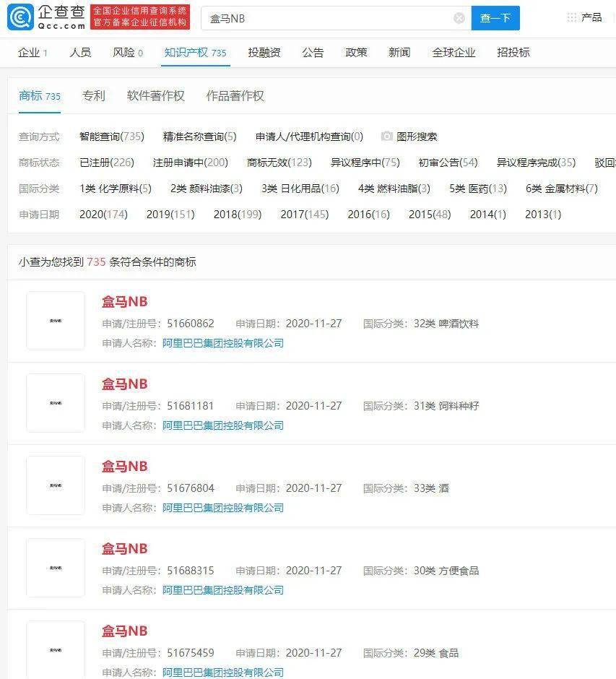Filter application date 2019(151)

coord(170,215)
